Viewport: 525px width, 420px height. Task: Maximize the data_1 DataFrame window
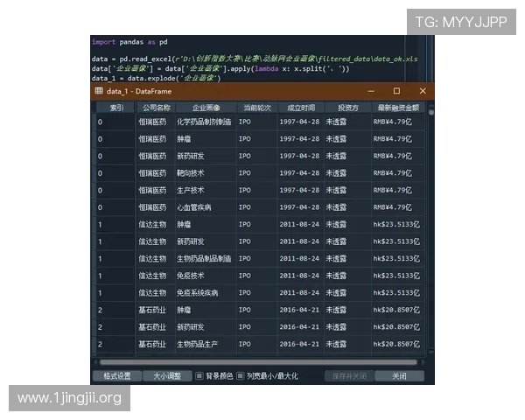coord(396,91)
